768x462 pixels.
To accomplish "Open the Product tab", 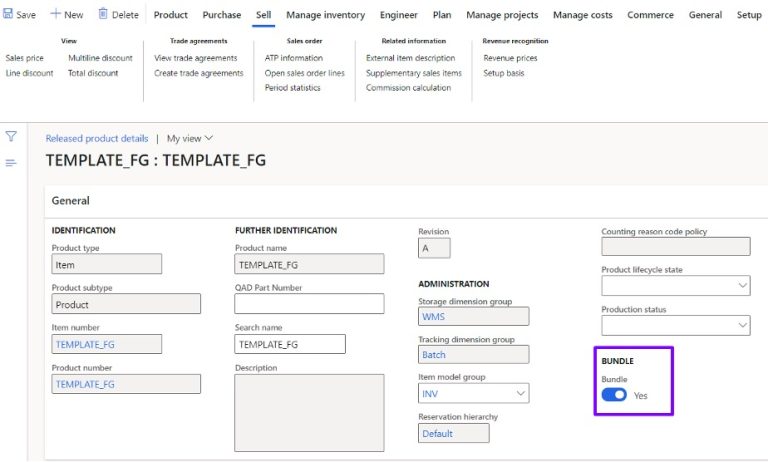I will (x=170, y=15).
